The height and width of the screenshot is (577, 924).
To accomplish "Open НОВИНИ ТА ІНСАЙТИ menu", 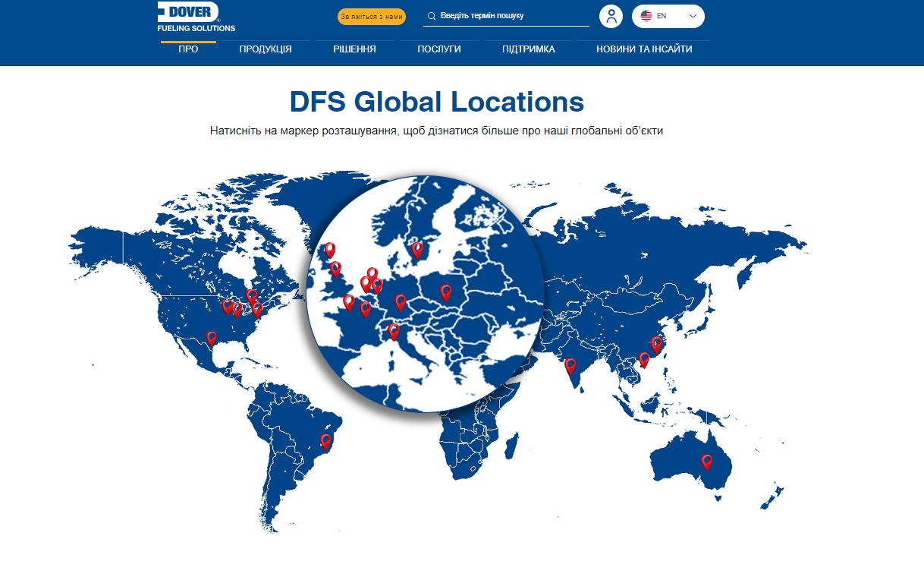I will point(644,49).
